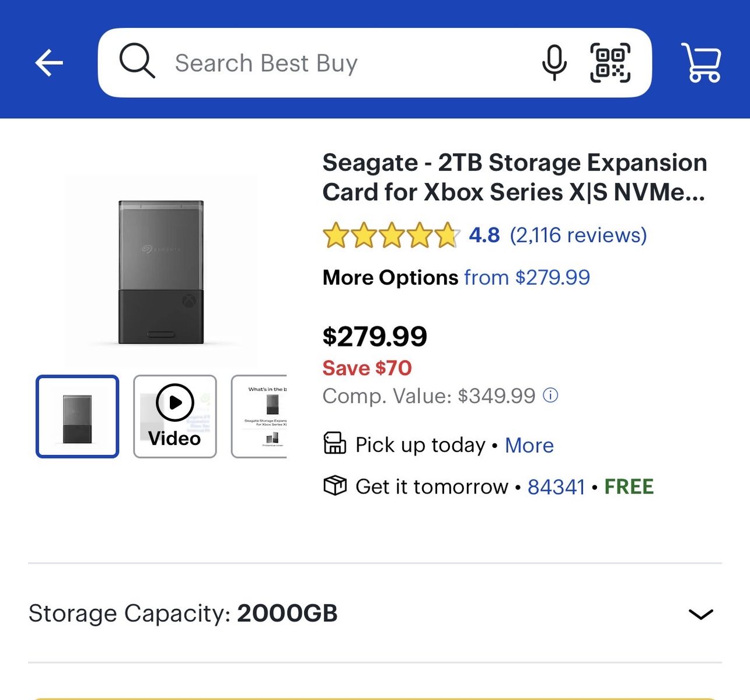Image resolution: width=750 pixels, height=700 pixels.
Task: Tap the main Seagate product image
Action: pos(161,272)
